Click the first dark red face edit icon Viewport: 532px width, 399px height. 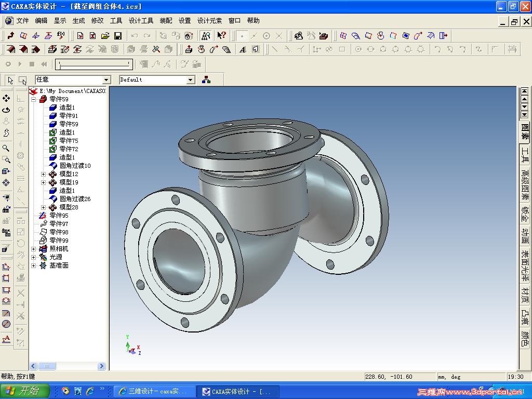point(10,49)
